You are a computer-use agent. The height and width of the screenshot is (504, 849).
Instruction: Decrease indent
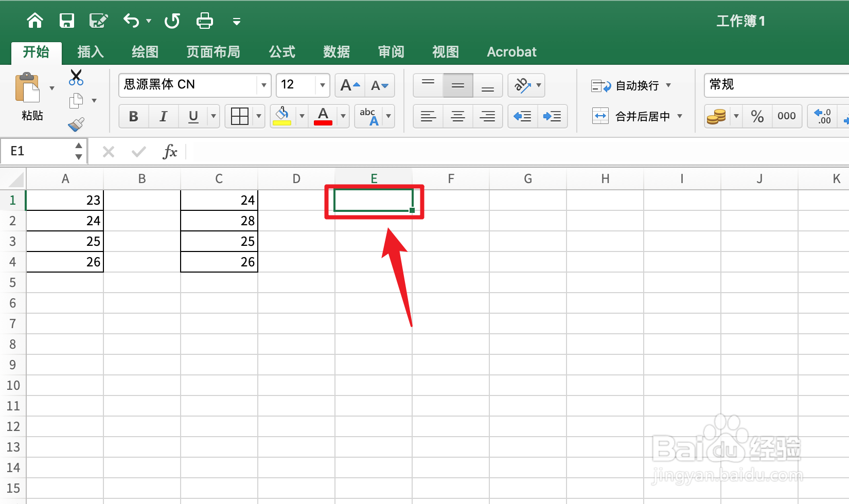(x=523, y=116)
